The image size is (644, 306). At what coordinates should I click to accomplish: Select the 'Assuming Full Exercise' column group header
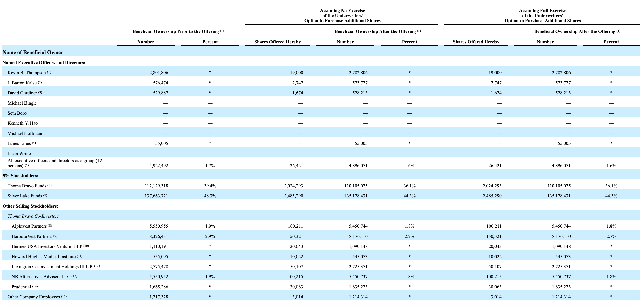[x=542, y=16]
